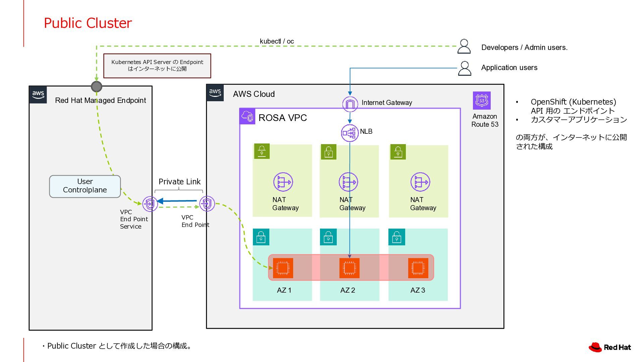The image size is (644, 362).
Task: Click the gray API endpoint circle node
Action: pos(97,86)
